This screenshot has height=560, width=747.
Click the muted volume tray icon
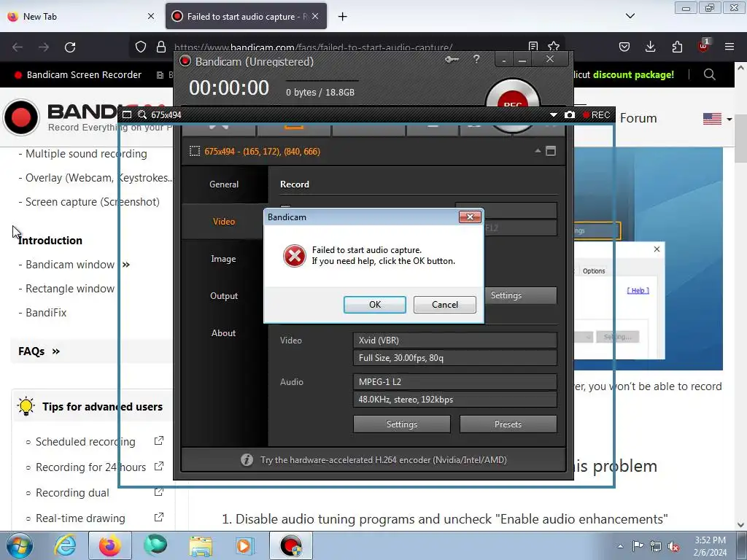(673, 546)
